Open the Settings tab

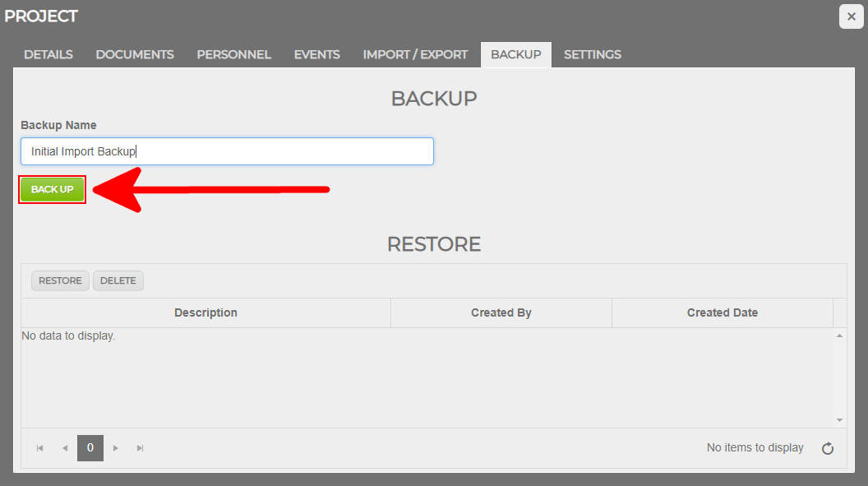point(592,54)
